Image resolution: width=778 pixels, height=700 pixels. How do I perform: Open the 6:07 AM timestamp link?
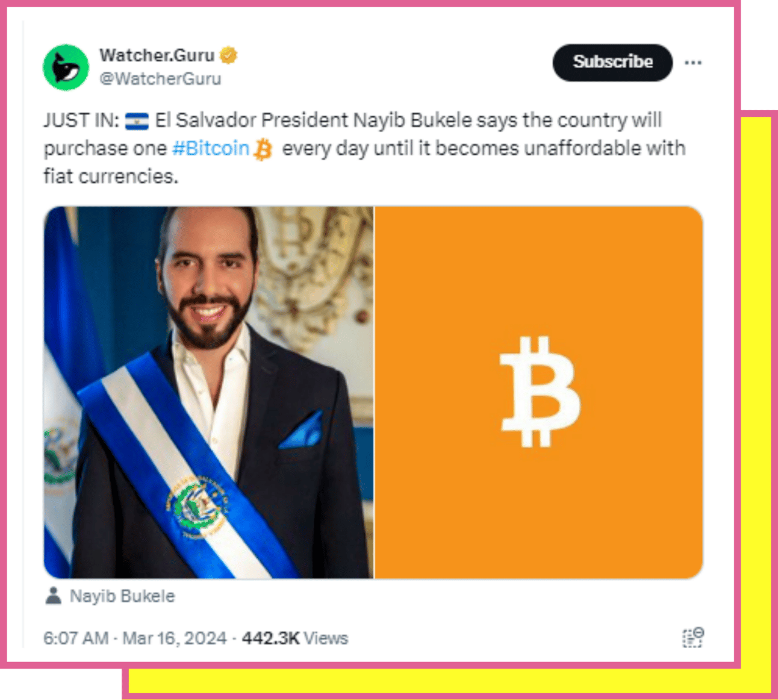pyautogui.click(x=76, y=638)
